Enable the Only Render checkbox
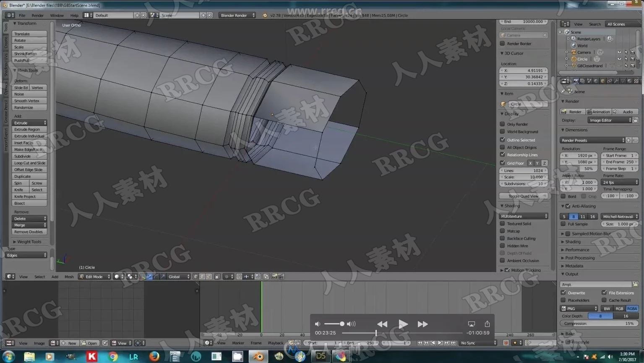644x363 pixels. pos(502,124)
